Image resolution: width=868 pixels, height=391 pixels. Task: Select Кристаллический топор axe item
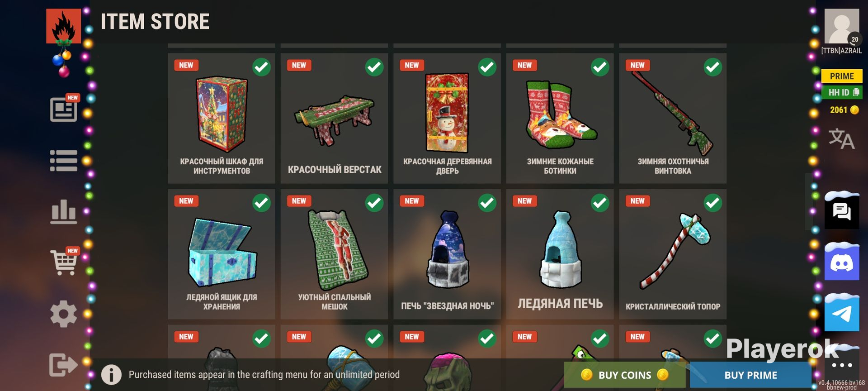673,254
